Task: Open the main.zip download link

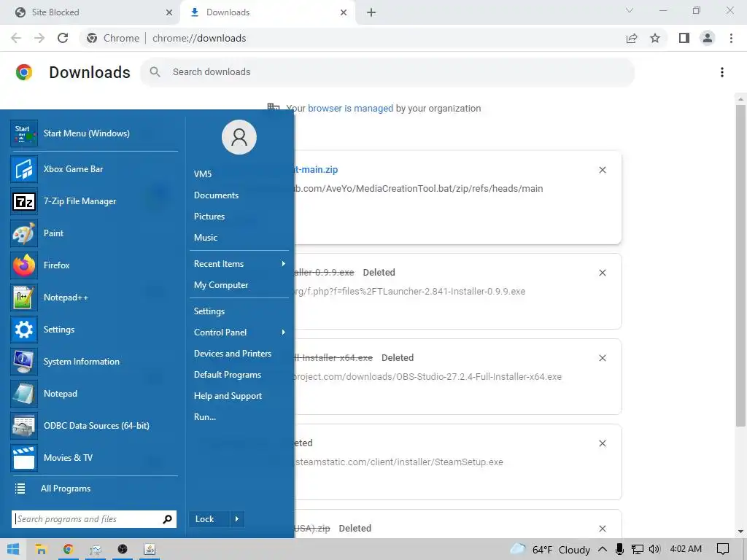Action: [317, 169]
